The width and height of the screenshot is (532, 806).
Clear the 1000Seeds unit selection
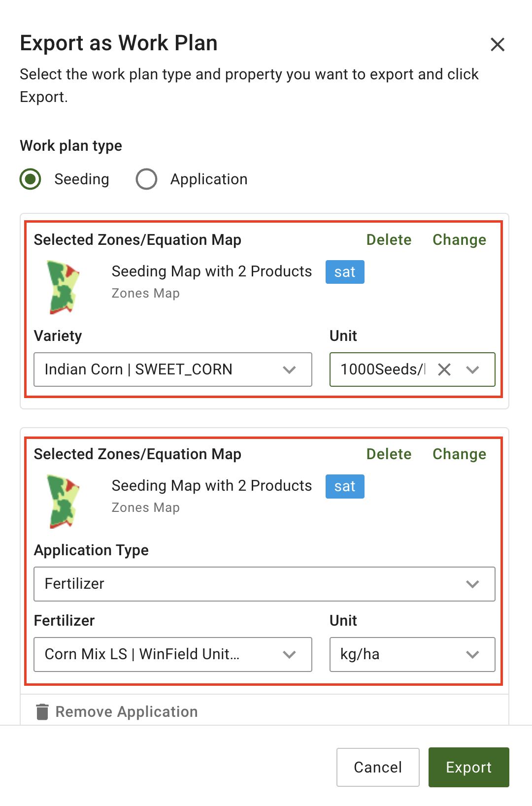click(x=444, y=369)
